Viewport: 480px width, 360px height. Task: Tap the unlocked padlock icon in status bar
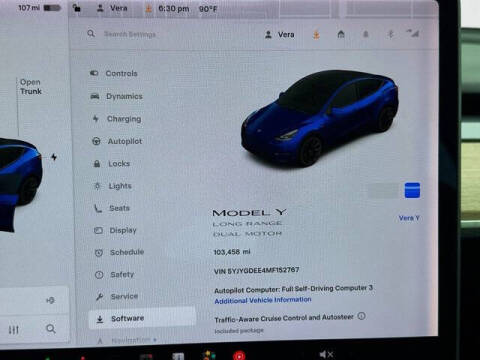(x=77, y=8)
